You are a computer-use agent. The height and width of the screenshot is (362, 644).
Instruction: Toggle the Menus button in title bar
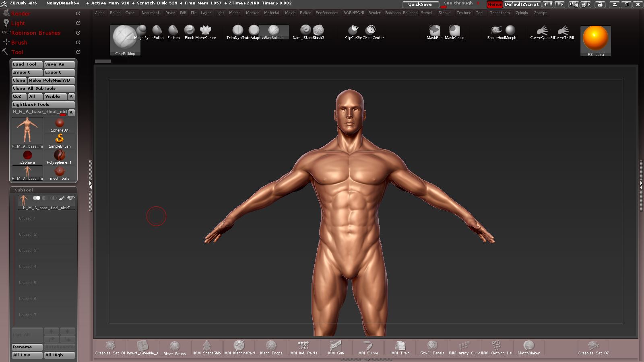pos(495,4)
